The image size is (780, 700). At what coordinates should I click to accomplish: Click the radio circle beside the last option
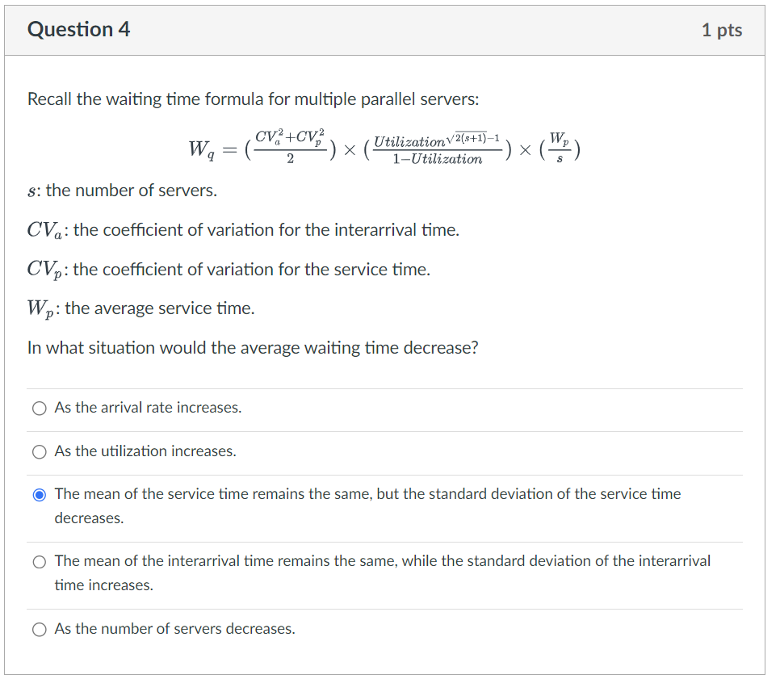pos(39,630)
